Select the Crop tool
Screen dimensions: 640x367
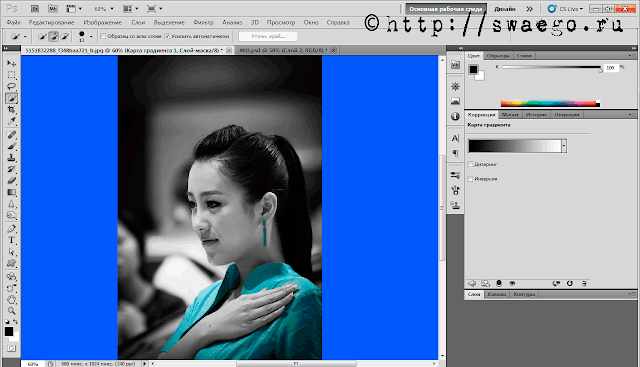[11, 109]
